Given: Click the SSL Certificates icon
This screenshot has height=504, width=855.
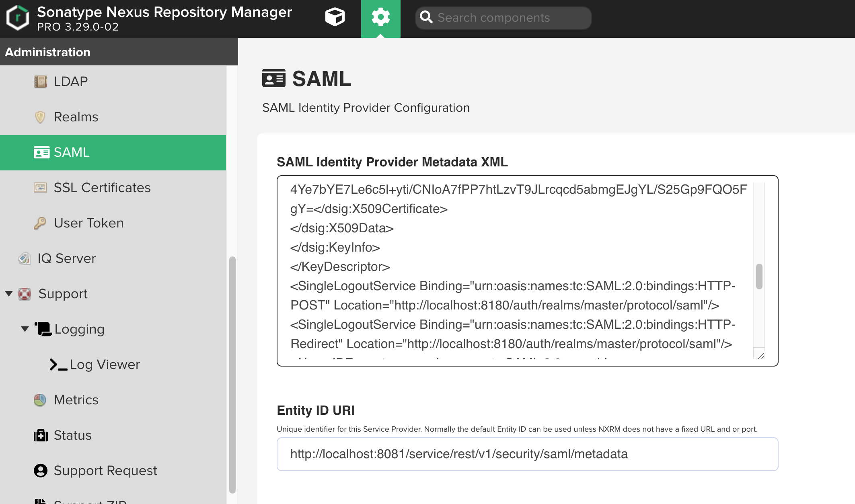Looking at the screenshot, I should [x=40, y=188].
